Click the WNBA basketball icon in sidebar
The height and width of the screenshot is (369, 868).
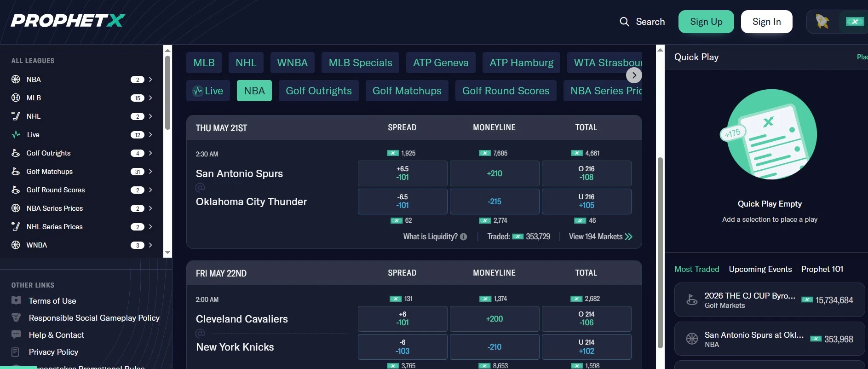[16, 245]
